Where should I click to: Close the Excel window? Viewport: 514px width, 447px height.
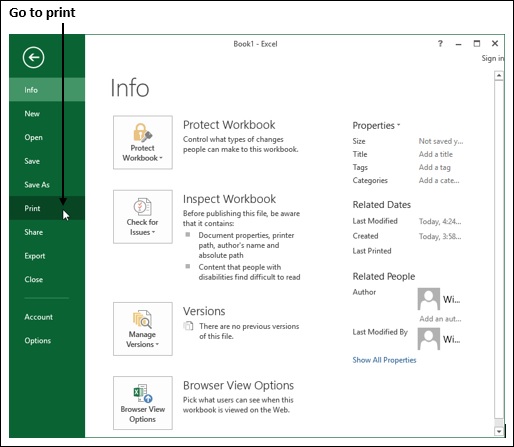[x=495, y=43]
